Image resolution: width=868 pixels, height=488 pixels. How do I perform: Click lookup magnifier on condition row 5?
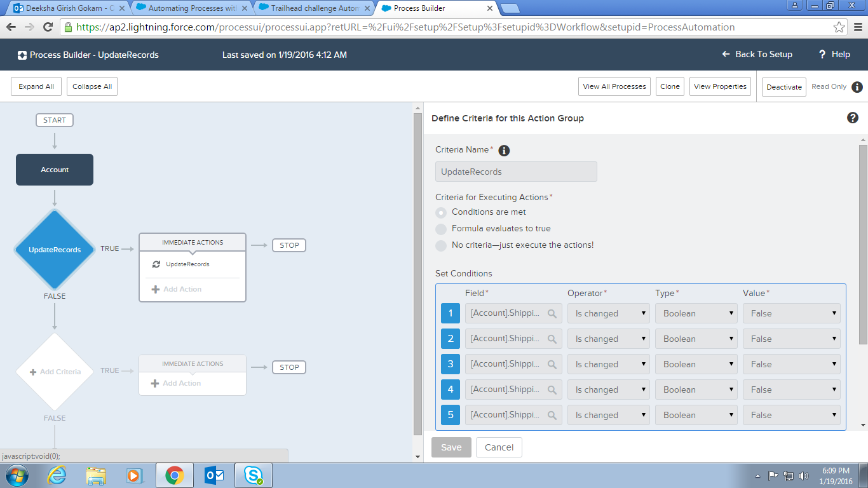[552, 415]
